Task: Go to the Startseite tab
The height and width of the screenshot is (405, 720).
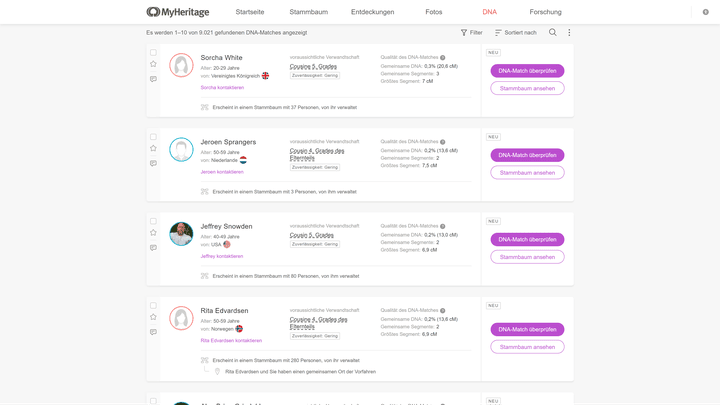Action: 250,12
